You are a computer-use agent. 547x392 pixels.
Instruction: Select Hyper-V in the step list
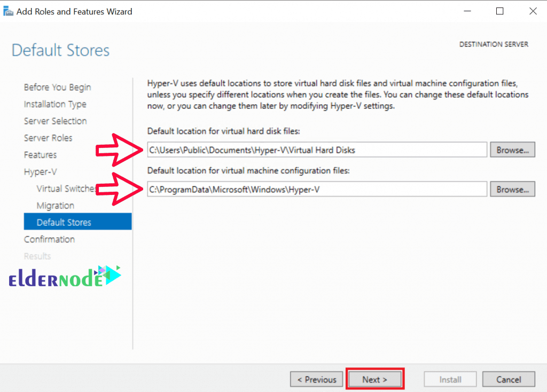pos(41,171)
